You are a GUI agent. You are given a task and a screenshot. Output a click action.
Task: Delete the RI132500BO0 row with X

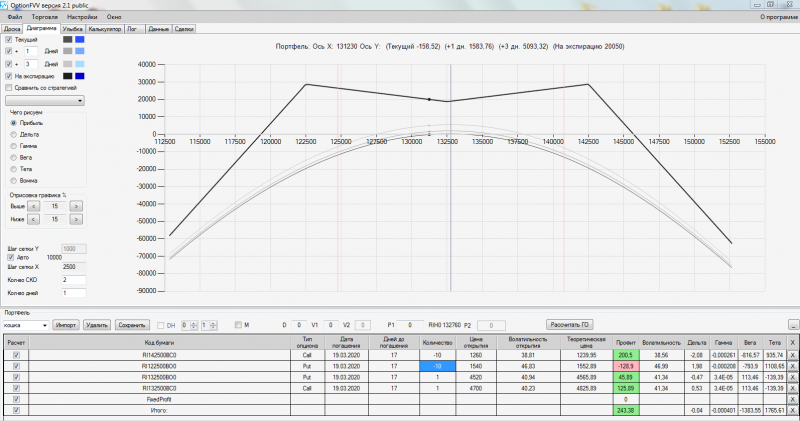point(792,377)
